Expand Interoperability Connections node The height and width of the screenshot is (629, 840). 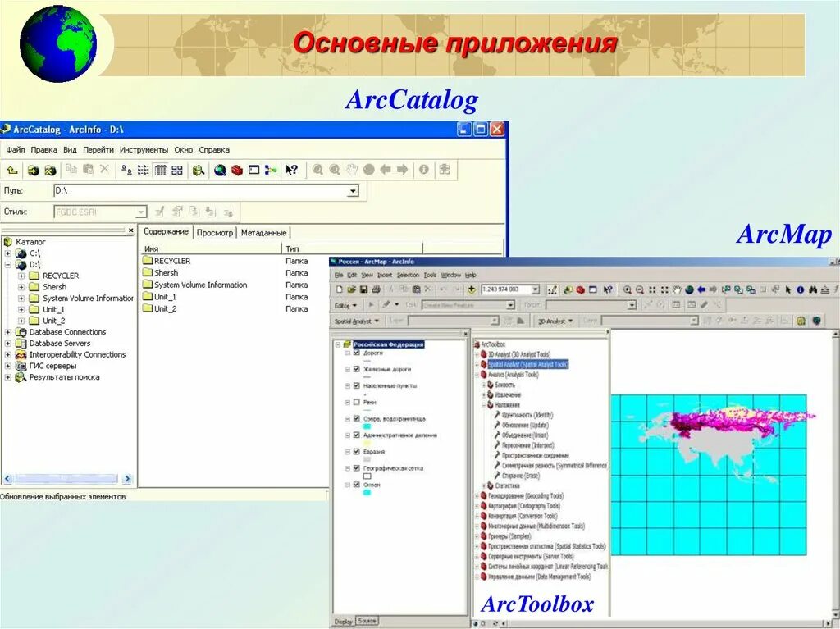pyautogui.click(x=7, y=354)
